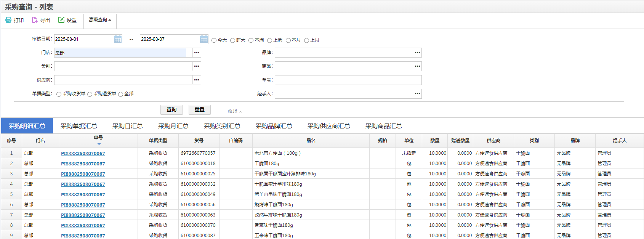Switch to 采购类别汇总 tab
The height and width of the screenshot is (239, 644).
pos(222,126)
